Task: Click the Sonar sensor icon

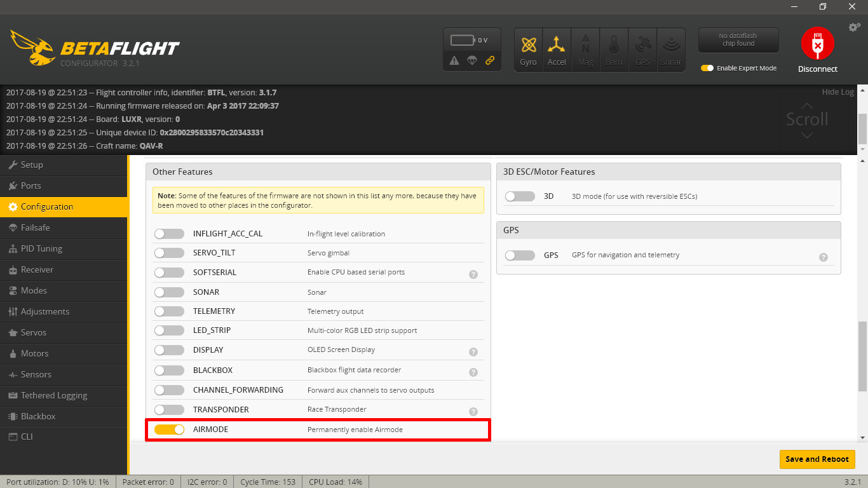Action: point(671,50)
